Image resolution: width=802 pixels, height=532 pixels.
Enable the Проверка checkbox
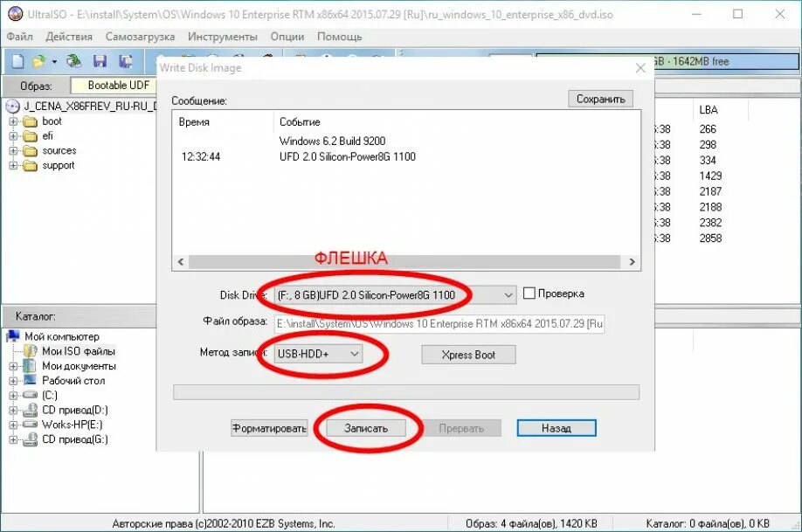[529, 294]
